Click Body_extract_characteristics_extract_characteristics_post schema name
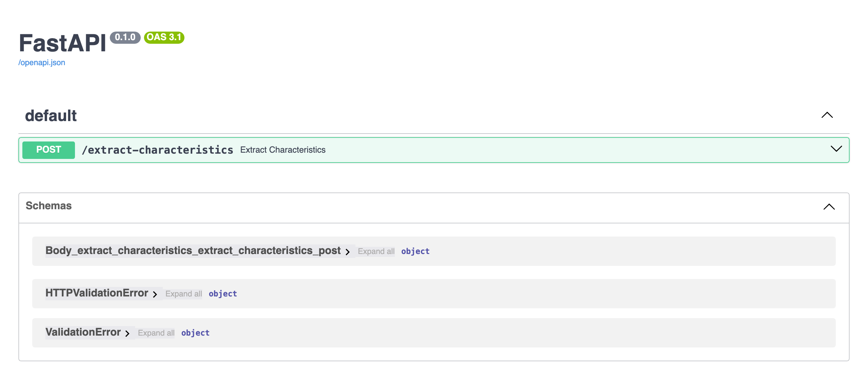The height and width of the screenshot is (381, 868). click(193, 251)
